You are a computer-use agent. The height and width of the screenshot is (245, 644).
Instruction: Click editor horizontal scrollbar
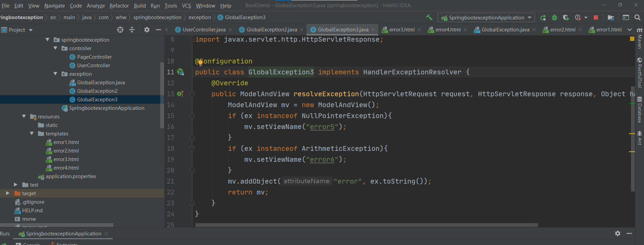(x=367, y=225)
